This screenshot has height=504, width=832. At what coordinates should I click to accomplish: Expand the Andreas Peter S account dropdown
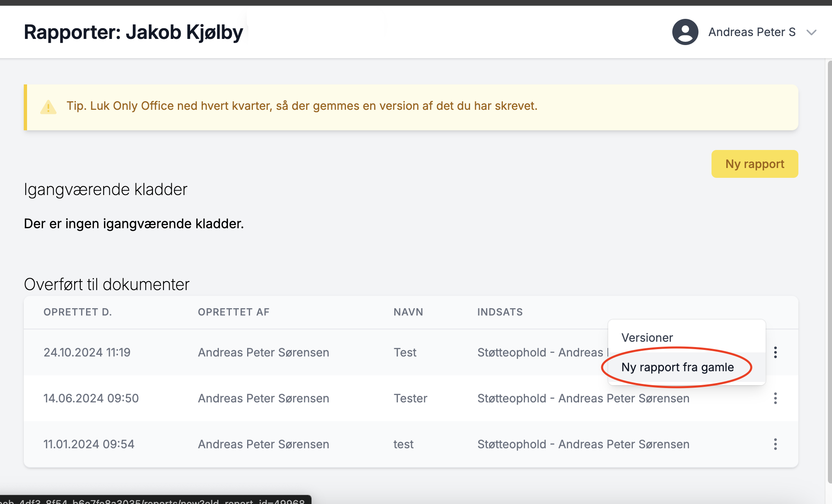click(x=811, y=32)
